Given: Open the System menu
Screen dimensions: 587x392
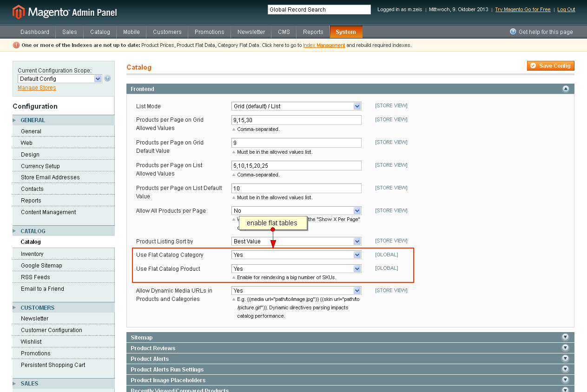Looking at the screenshot, I should point(346,32).
